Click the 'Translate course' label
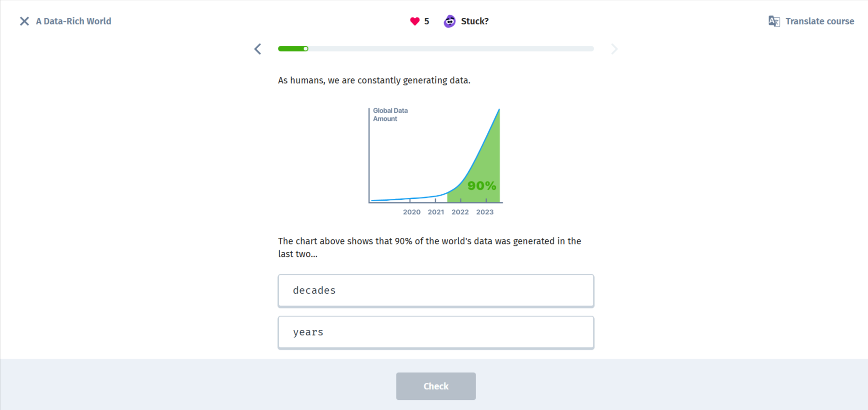Image resolution: width=868 pixels, height=410 pixels. tap(819, 21)
